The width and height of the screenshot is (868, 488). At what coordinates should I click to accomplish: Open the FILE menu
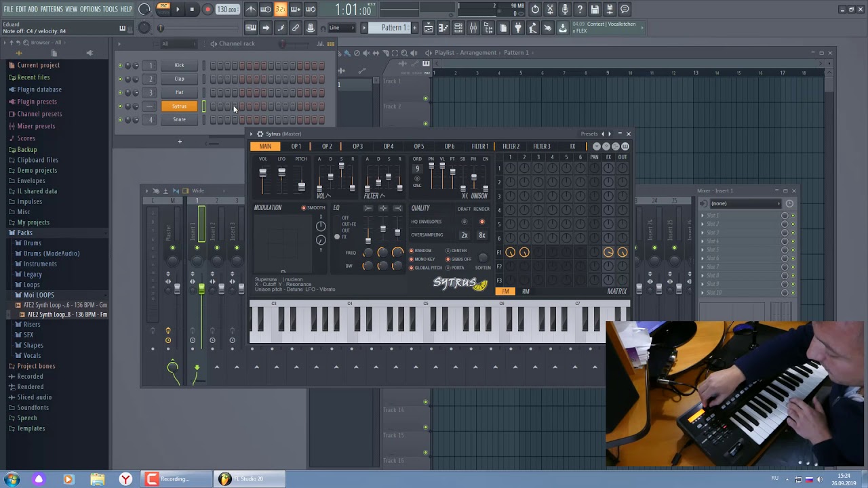[x=8, y=9]
